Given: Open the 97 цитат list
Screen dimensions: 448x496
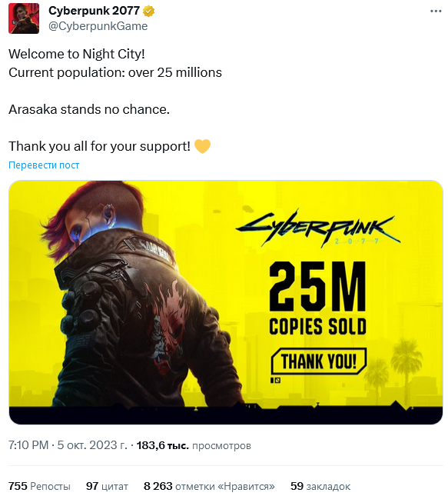Looking at the screenshot, I should pos(107,486).
